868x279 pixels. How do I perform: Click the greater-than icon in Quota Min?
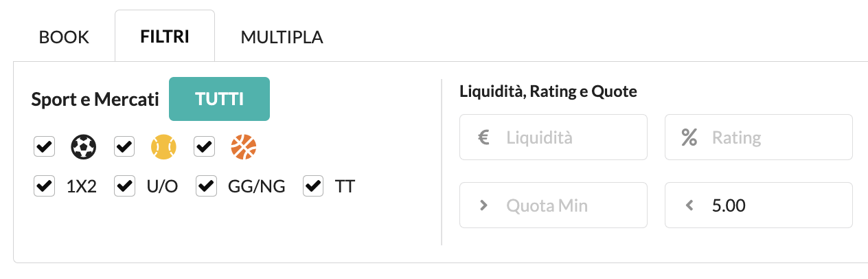pos(483,205)
